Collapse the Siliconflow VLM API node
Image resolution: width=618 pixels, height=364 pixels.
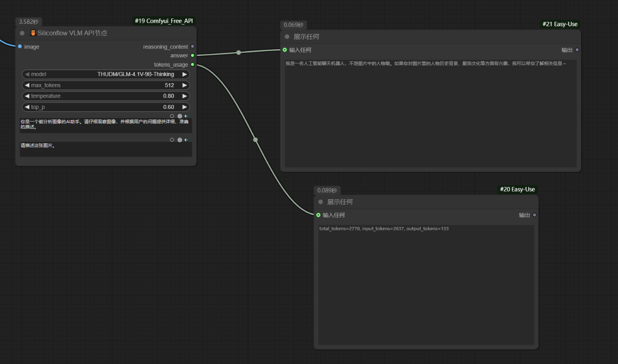pyautogui.click(x=22, y=33)
